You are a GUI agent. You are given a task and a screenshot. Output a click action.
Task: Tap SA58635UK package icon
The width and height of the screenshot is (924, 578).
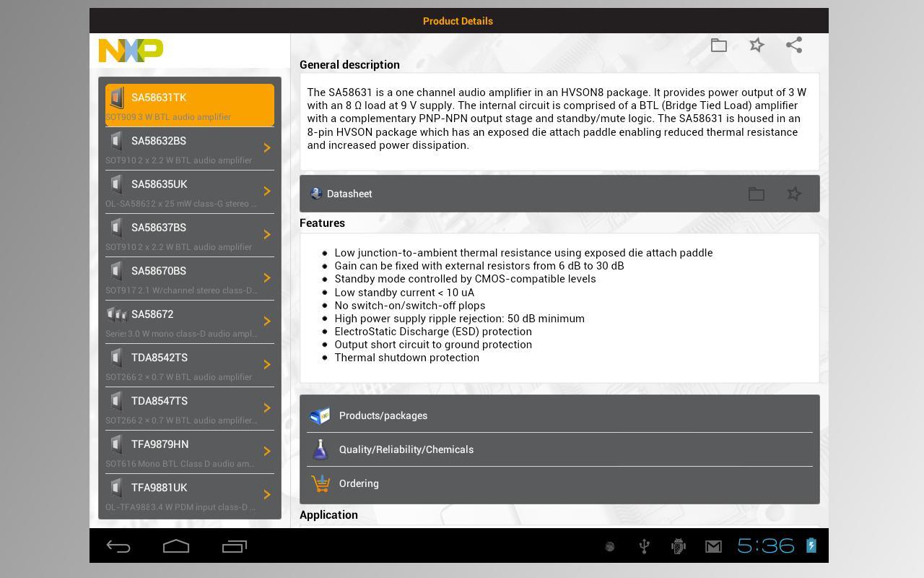click(x=116, y=184)
